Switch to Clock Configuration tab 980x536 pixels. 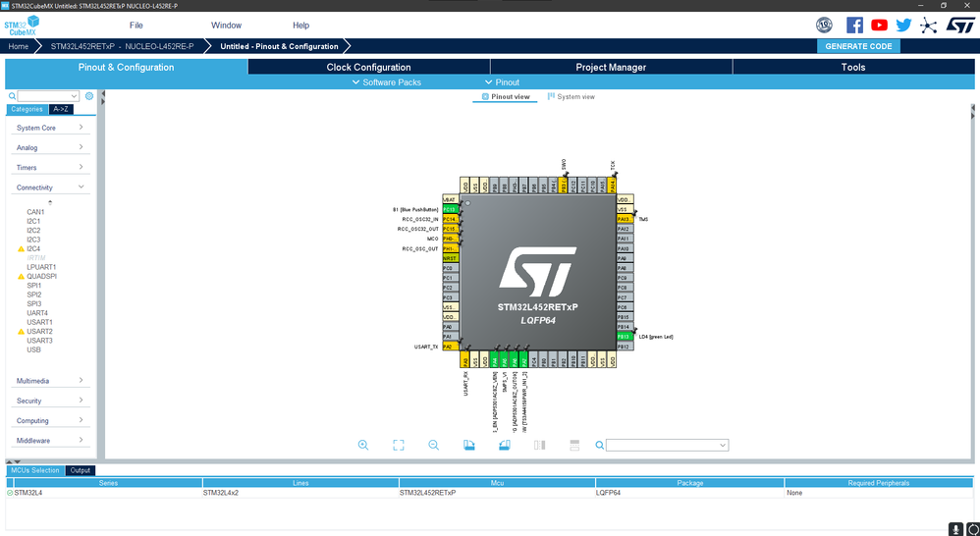point(369,67)
